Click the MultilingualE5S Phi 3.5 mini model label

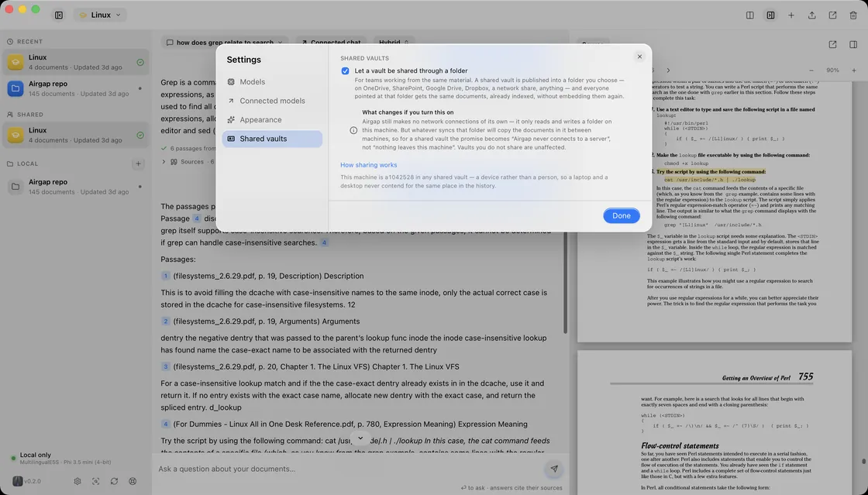tap(66, 462)
